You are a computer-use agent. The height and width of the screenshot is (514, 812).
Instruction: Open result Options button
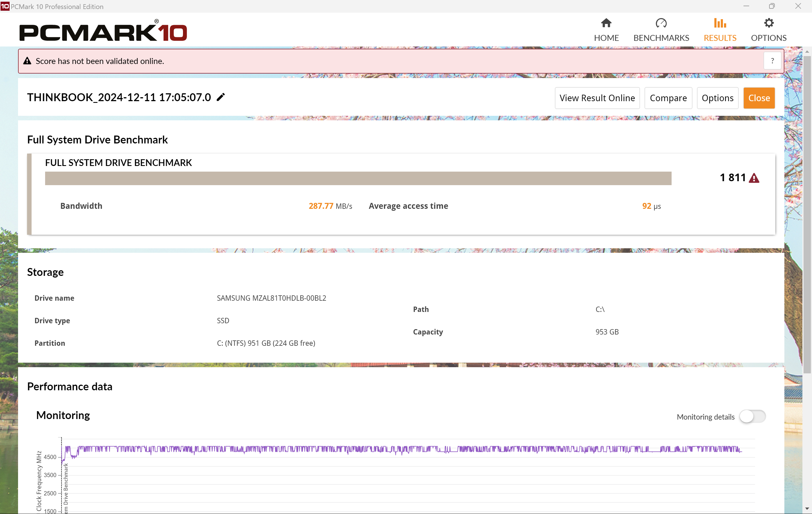tap(717, 98)
